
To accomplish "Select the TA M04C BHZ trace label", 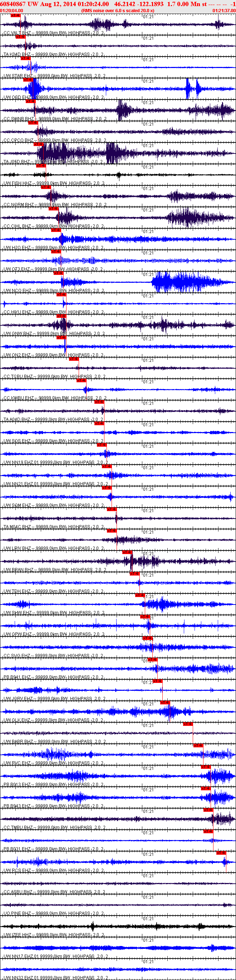I will click(54, 527).
